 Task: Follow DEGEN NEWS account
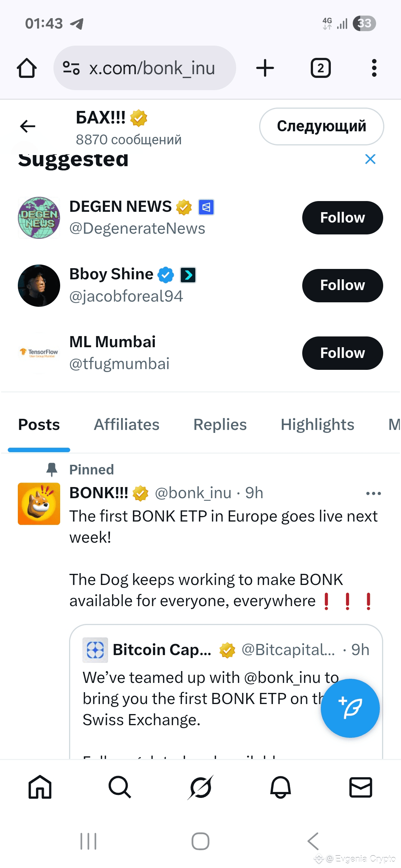[x=342, y=218]
